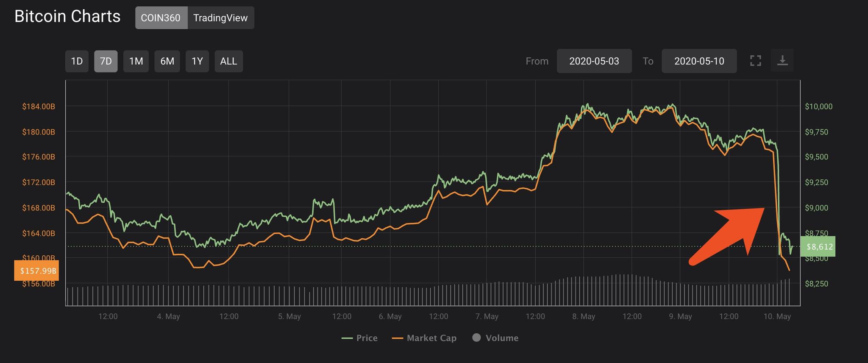The width and height of the screenshot is (868, 363).
Task: Select the 7D time range
Action: tap(106, 61)
